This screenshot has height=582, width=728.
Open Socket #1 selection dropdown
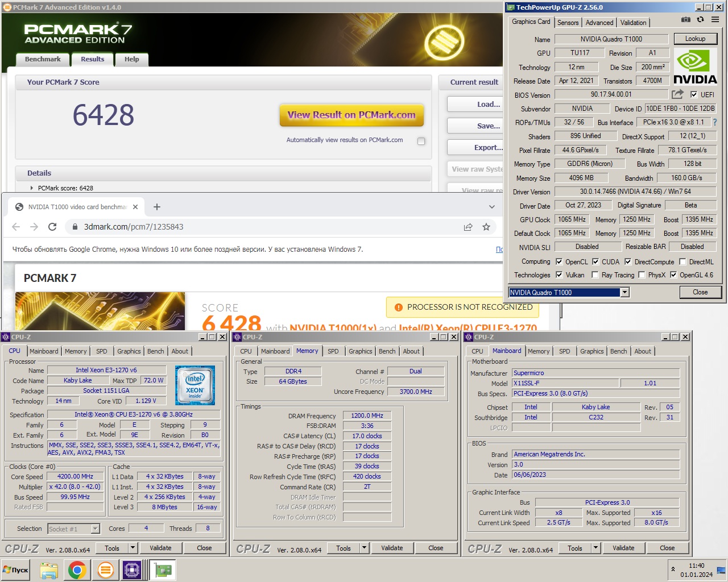[96, 529]
